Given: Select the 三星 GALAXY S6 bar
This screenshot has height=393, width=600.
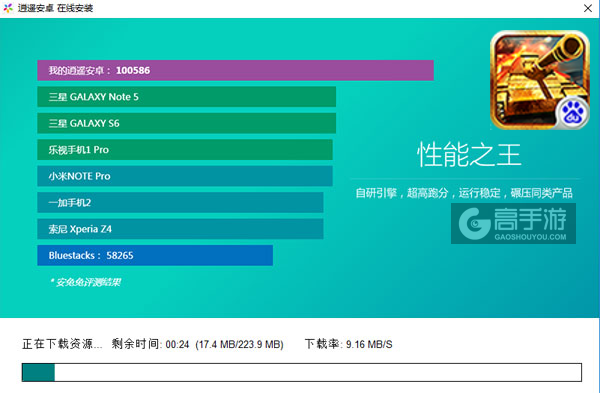Looking at the screenshot, I should (186, 123).
